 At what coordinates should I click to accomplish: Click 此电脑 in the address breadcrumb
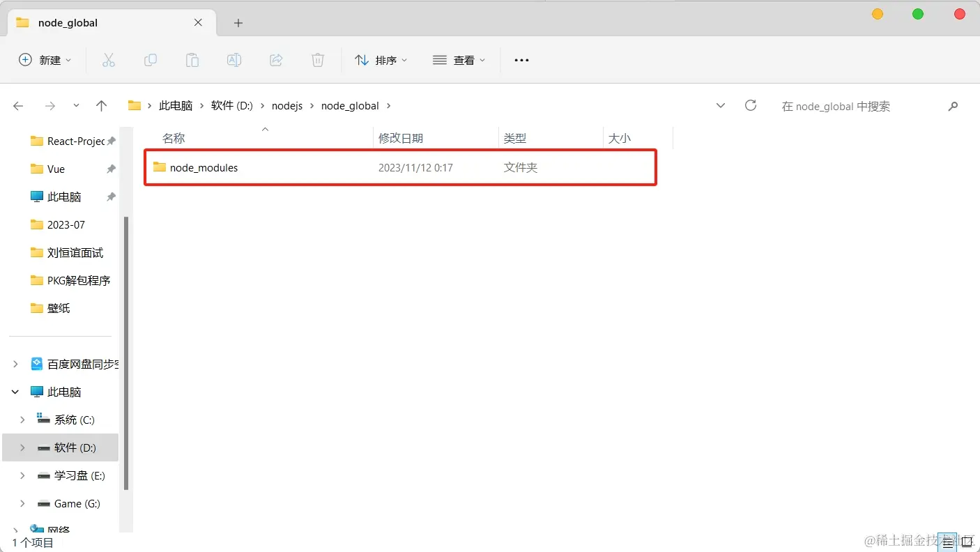point(176,106)
